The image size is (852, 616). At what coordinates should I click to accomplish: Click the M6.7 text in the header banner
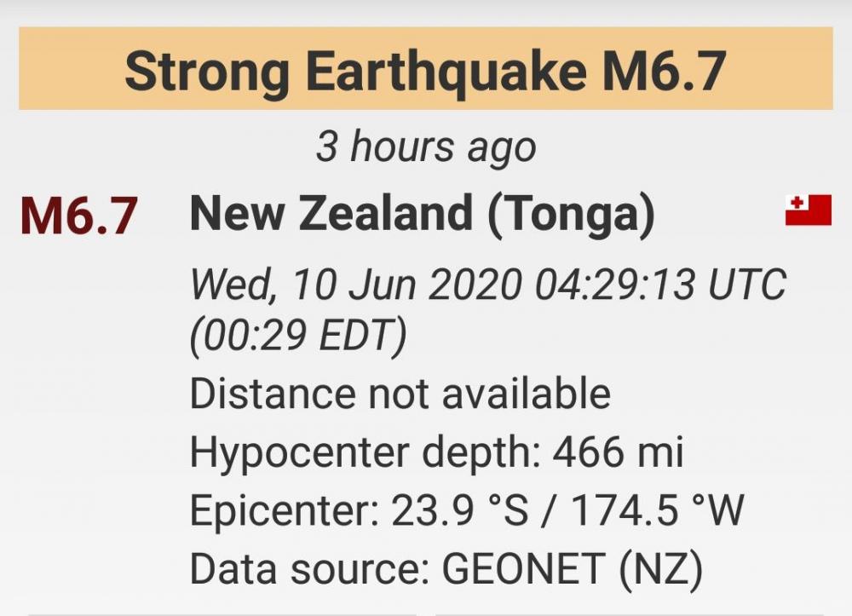click(664, 71)
